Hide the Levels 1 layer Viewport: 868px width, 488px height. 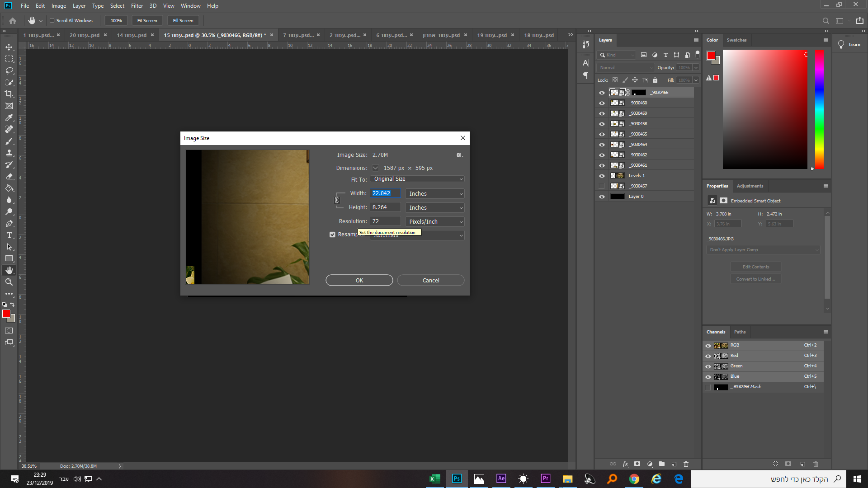click(x=602, y=176)
